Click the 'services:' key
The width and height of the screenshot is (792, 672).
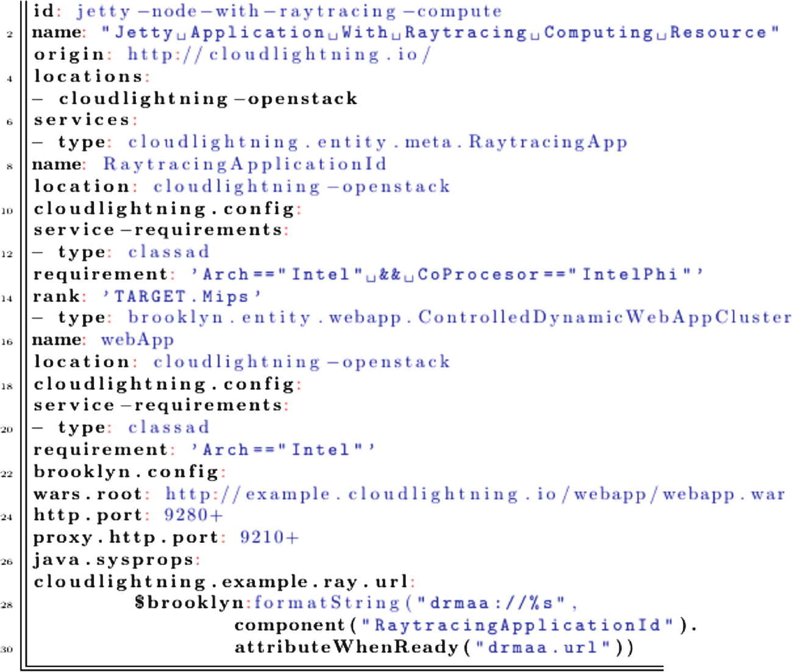pos(86,120)
